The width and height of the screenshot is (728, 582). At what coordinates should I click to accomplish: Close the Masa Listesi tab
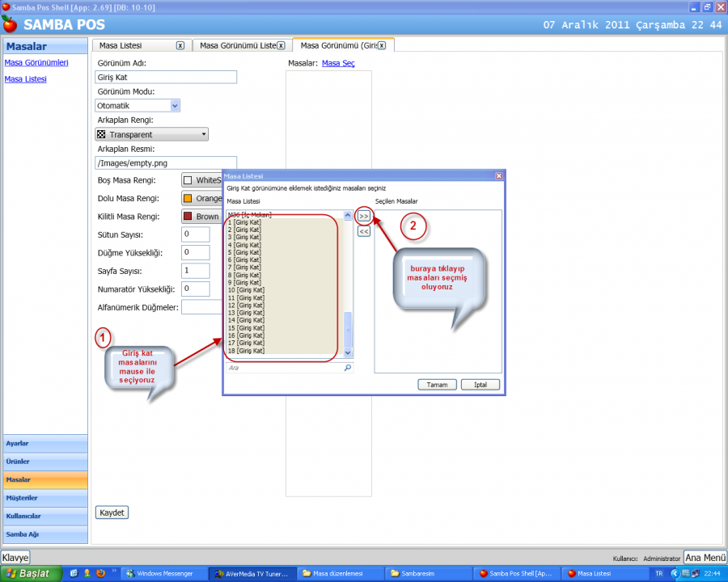(180, 45)
